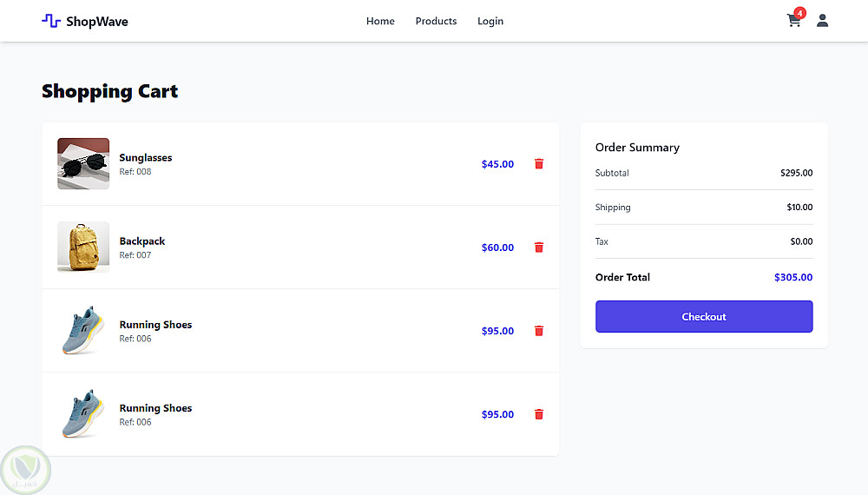Click the red cart count badge

pos(800,13)
